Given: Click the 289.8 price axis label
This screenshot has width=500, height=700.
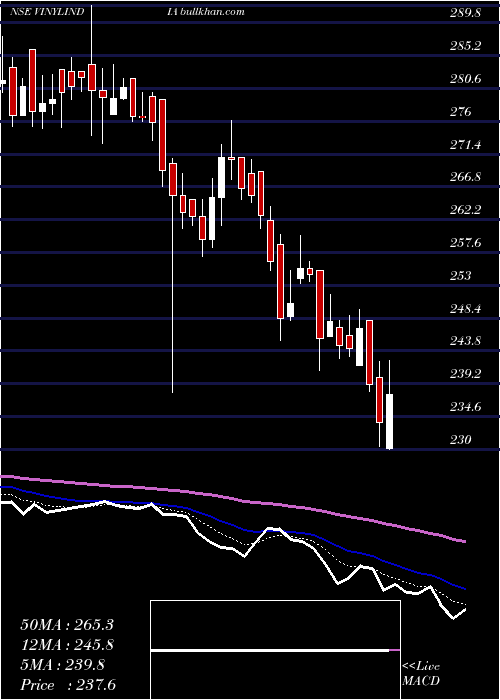Looking at the screenshot, I should (465, 13).
